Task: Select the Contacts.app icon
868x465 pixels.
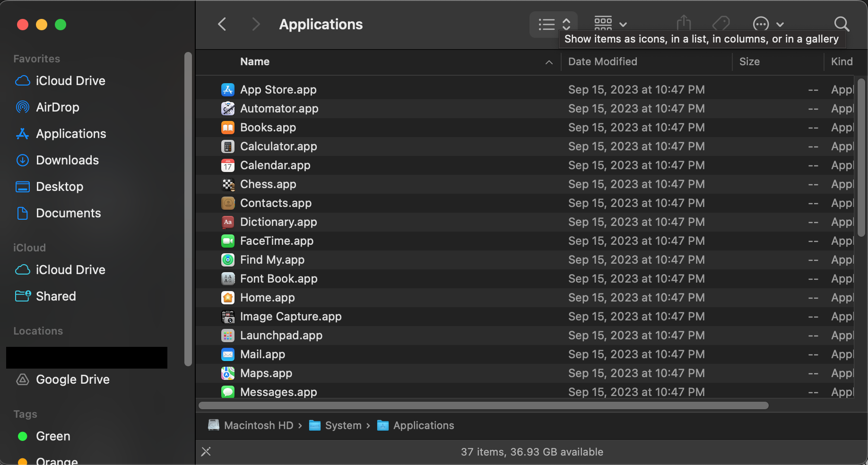Action: [x=228, y=203]
